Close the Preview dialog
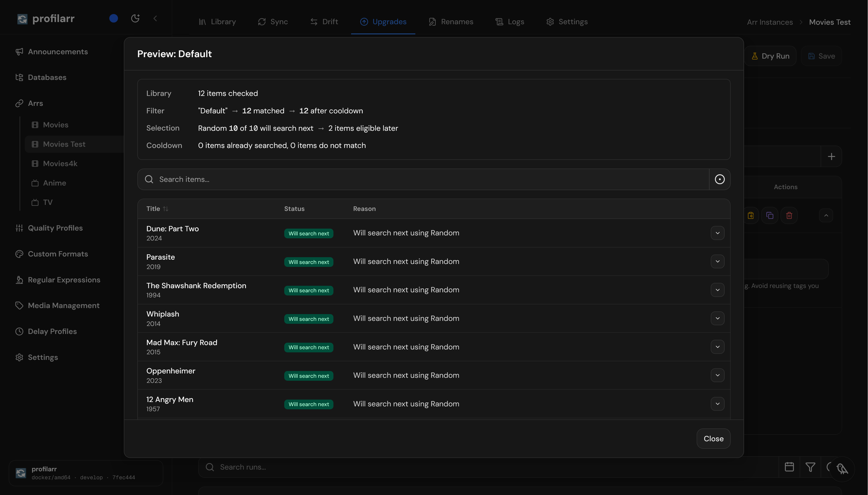This screenshot has width=868, height=495. [713, 439]
